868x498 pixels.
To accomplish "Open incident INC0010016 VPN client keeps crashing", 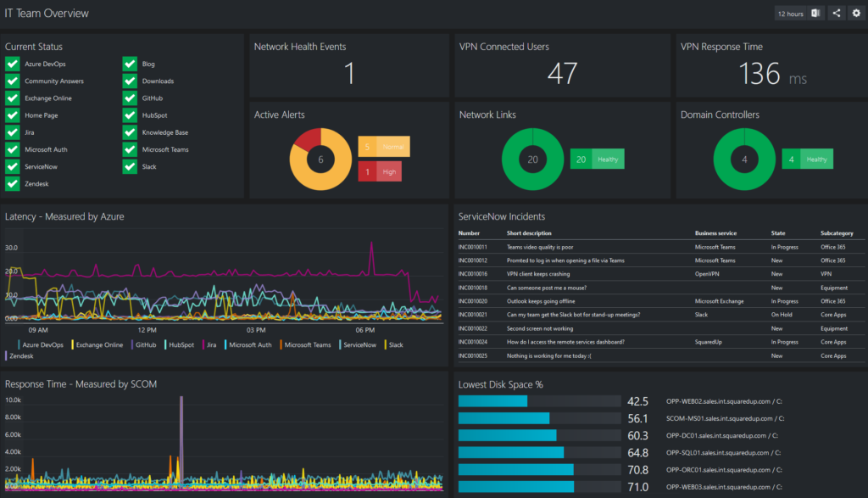I will [661, 274].
